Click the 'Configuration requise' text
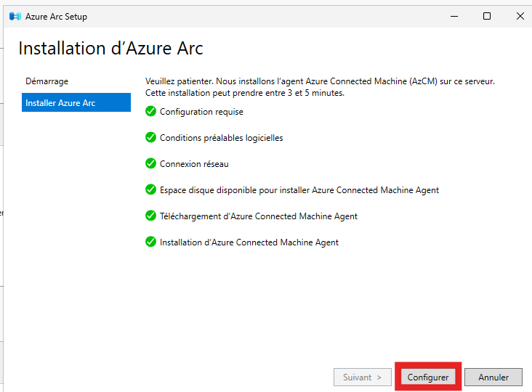Viewport: 532px width, 392px height. click(201, 112)
